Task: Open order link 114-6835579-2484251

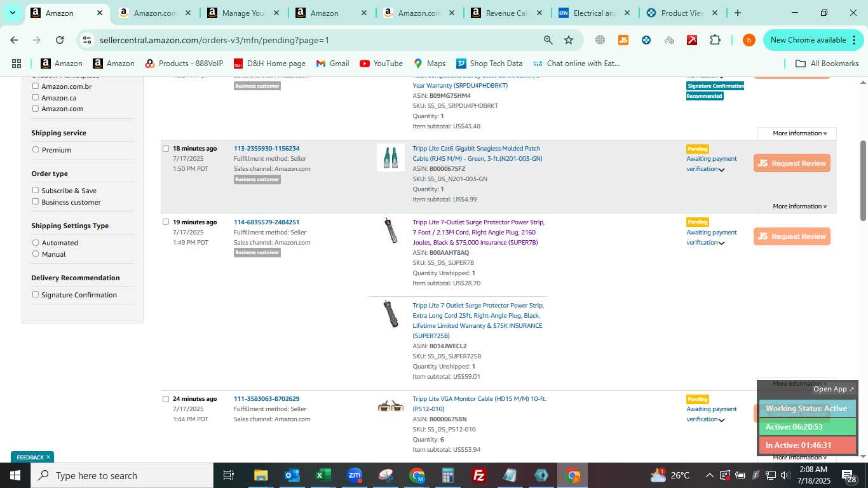Action: 266,222
